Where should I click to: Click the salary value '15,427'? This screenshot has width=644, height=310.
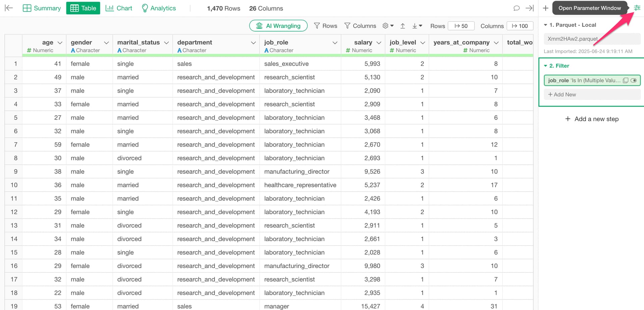(x=363, y=306)
